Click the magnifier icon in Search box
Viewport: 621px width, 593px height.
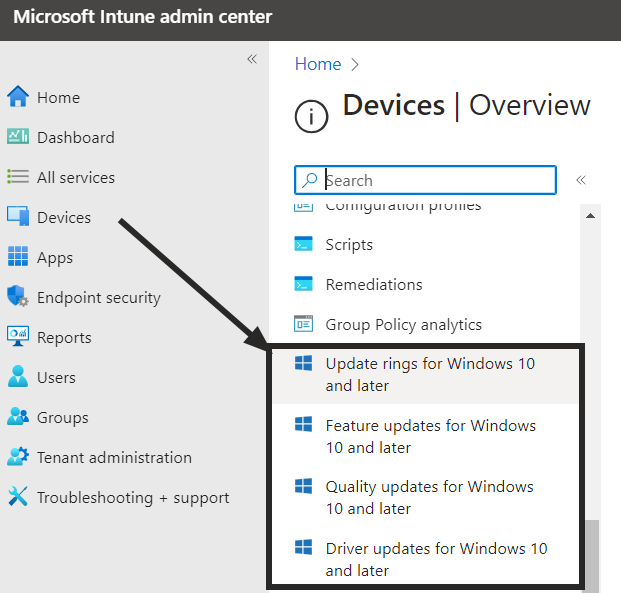pos(310,180)
